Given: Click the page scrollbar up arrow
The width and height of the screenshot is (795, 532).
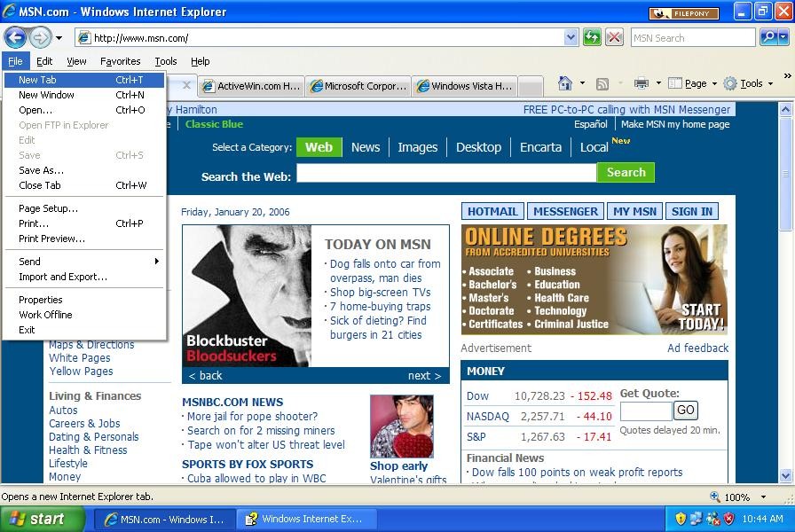Looking at the screenshot, I should click(785, 109).
